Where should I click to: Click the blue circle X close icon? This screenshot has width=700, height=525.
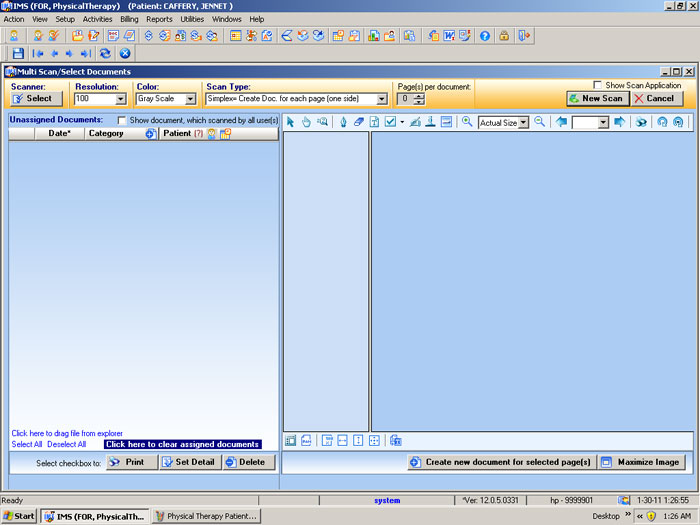125,54
